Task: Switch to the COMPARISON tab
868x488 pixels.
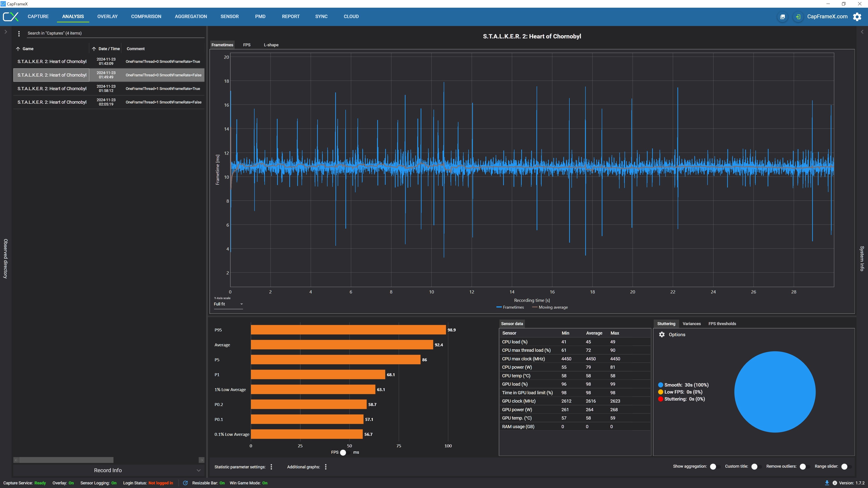Action: pyautogui.click(x=146, y=16)
